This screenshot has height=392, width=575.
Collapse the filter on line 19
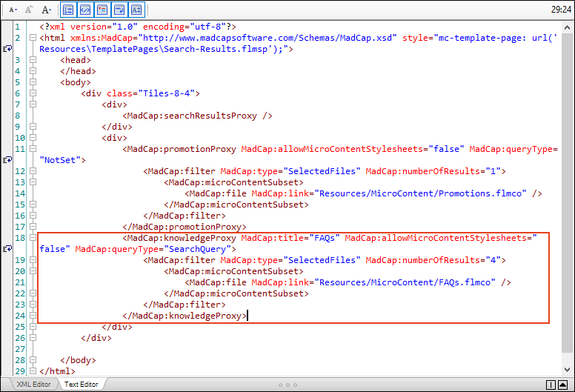[x=33, y=259]
